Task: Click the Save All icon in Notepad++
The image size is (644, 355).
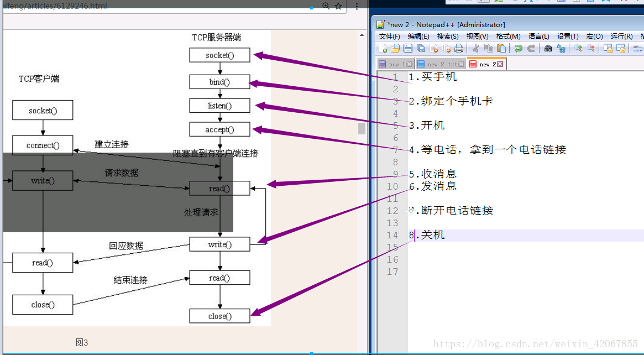Action: tap(421, 49)
